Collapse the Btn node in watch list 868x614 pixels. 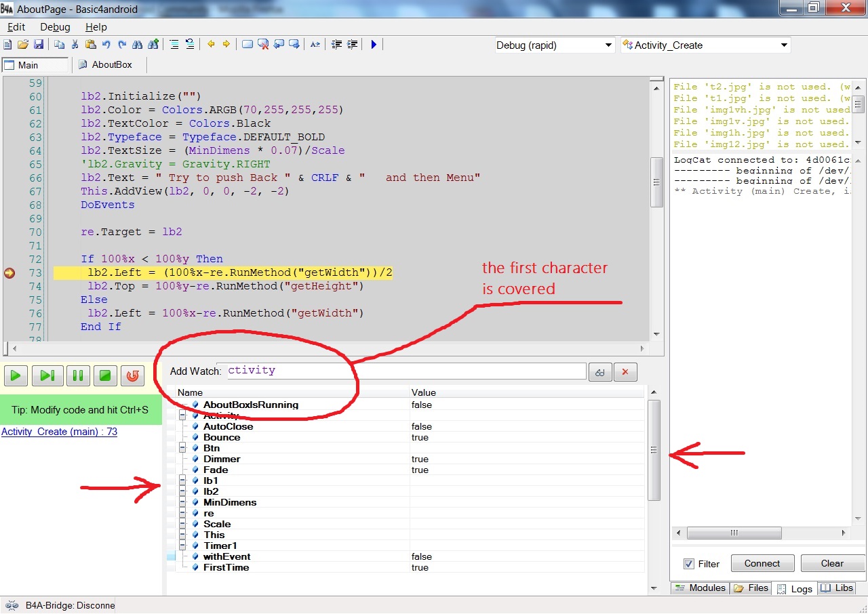point(182,448)
